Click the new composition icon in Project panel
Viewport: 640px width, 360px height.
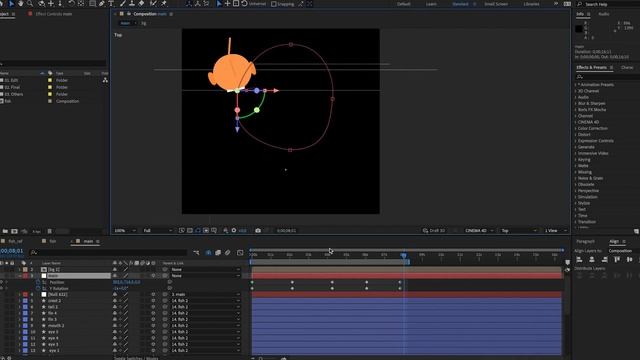[x=14, y=231]
